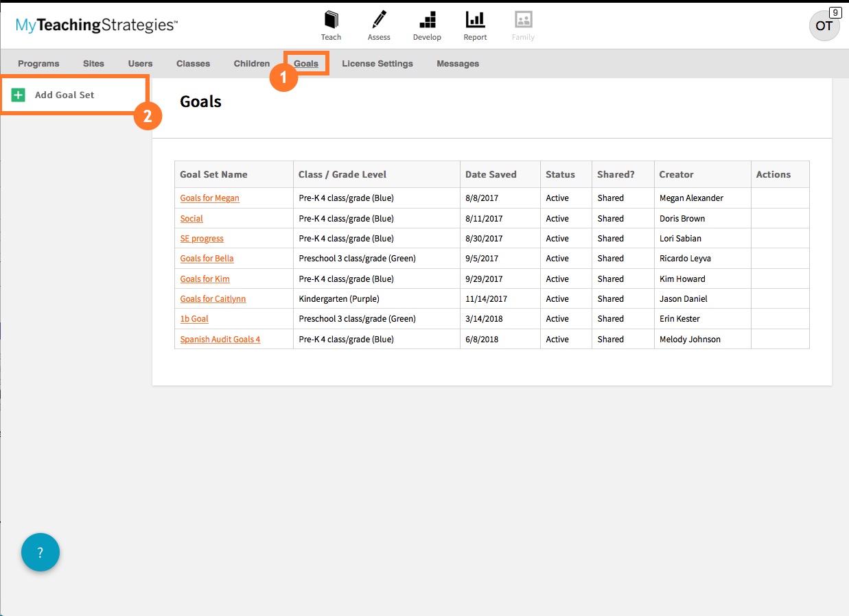The image size is (849, 616).
Task: Click the Date Saved column header
Action: coord(491,174)
